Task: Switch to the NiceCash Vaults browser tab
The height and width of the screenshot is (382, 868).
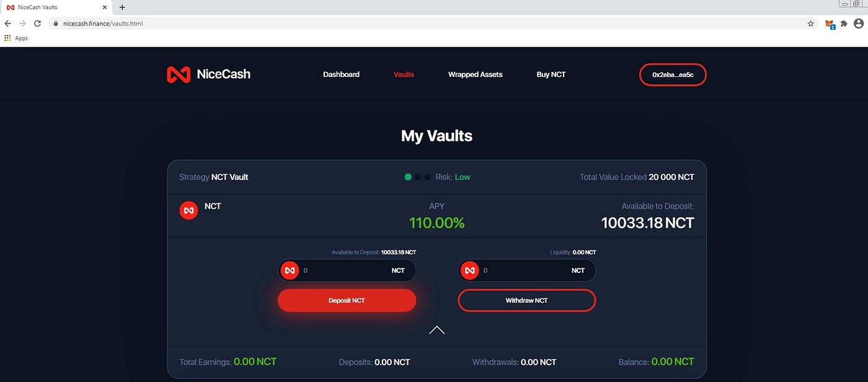Action: point(57,7)
